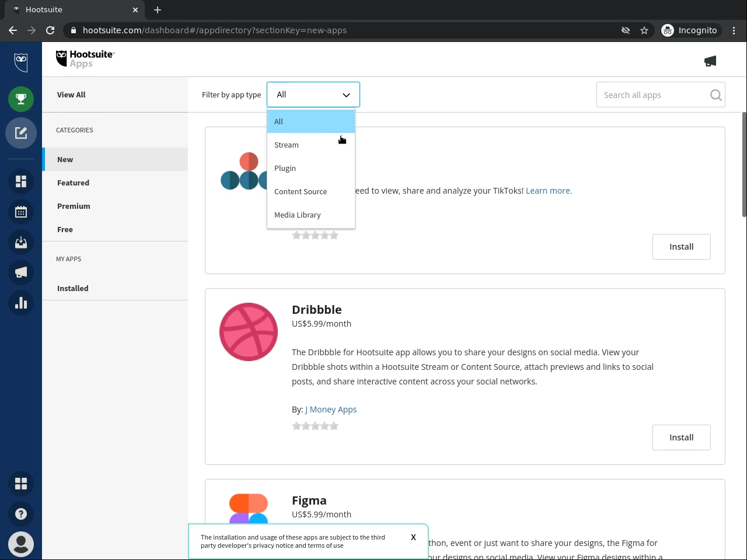Viewport: 747px width, 560px height.
Task: Open the J Money Apps developer link
Action: 331,409
